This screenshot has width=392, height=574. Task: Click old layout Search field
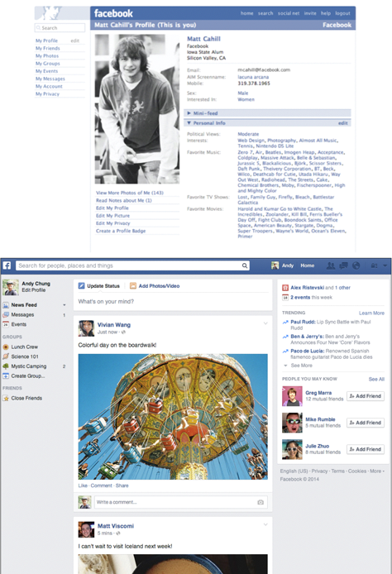[60, 28]
